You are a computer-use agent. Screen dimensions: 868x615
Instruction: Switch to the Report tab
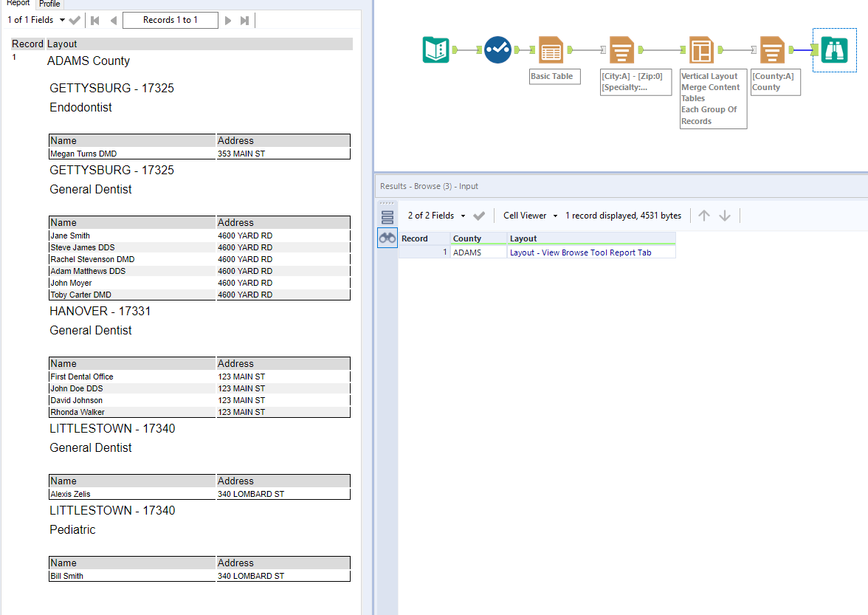coord(18,4)
